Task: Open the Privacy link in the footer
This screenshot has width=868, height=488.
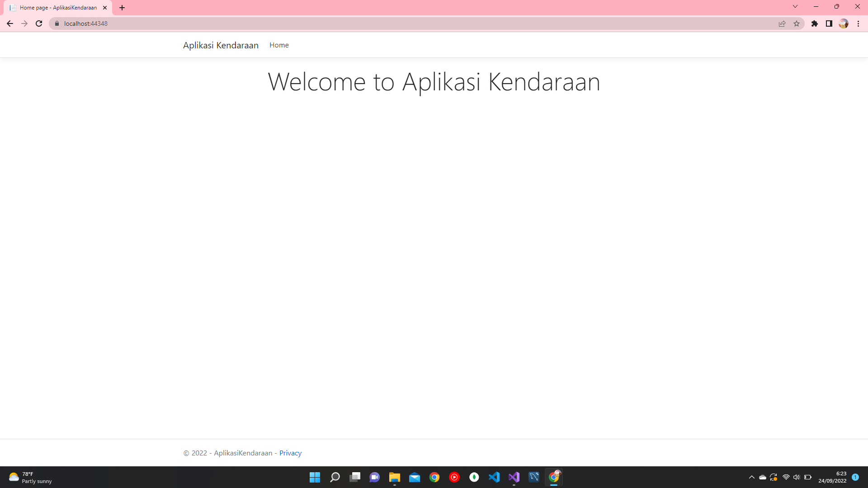Action: [290, 453]
